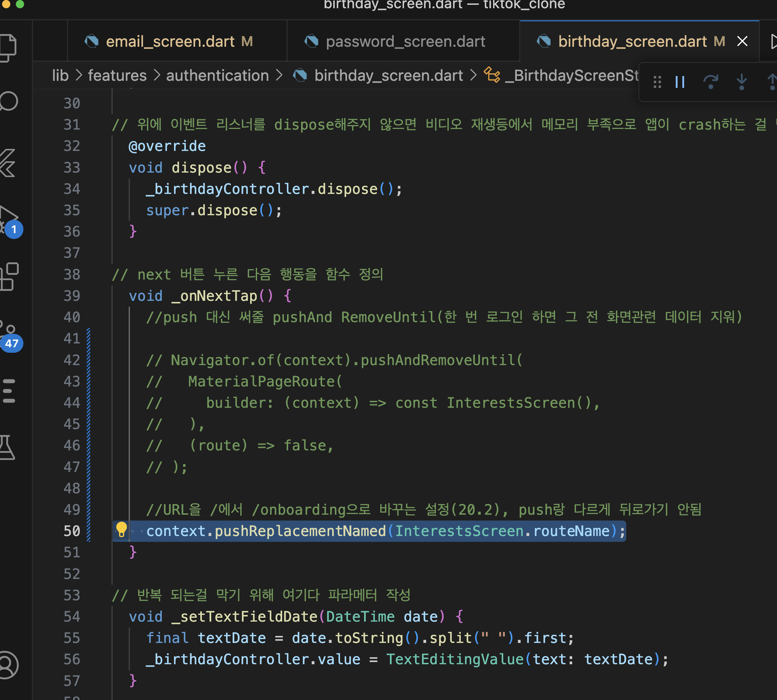
Task: Open the Testing flask icon
Action: (8, 447)
